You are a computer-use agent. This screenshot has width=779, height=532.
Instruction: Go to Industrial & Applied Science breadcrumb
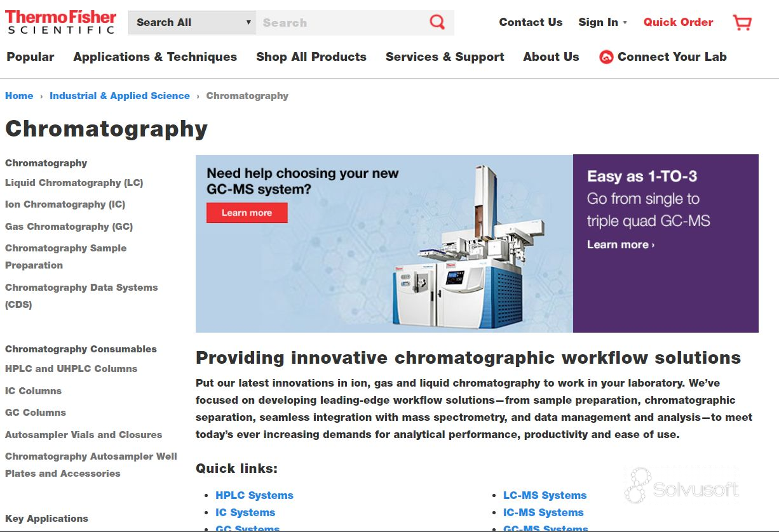click(119, 96)
